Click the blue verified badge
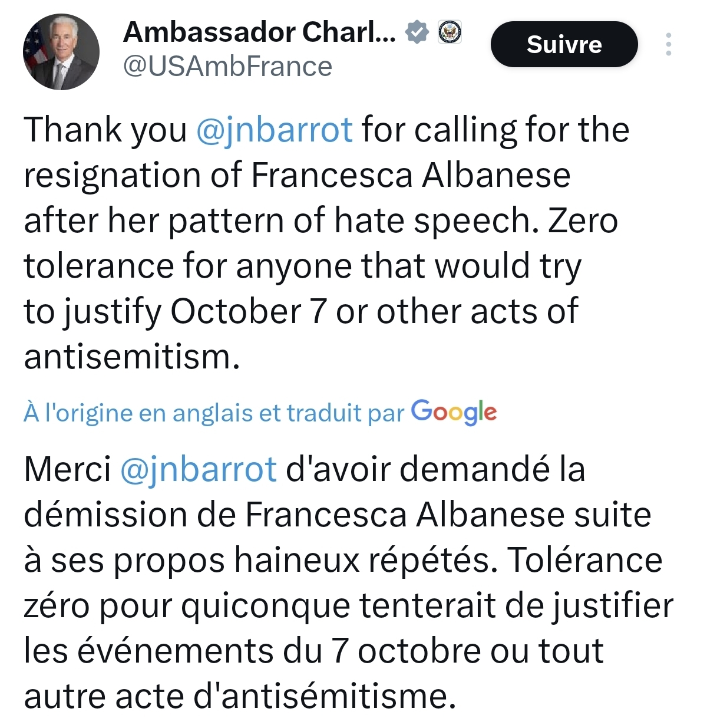 tap(417, 32)
